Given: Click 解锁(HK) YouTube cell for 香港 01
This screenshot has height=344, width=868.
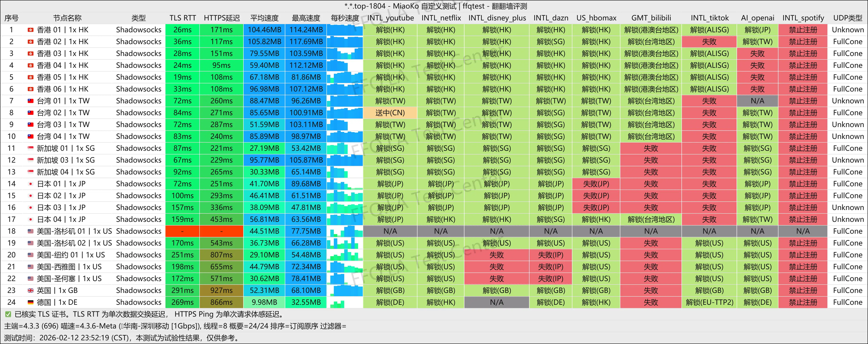Looking at the screenshot, I should [x=391, y=30].
